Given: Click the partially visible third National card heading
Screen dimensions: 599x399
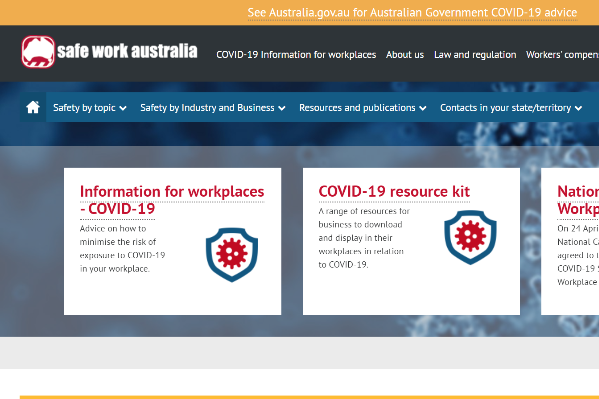Looking at the screenshot, I should pos(578,200).
